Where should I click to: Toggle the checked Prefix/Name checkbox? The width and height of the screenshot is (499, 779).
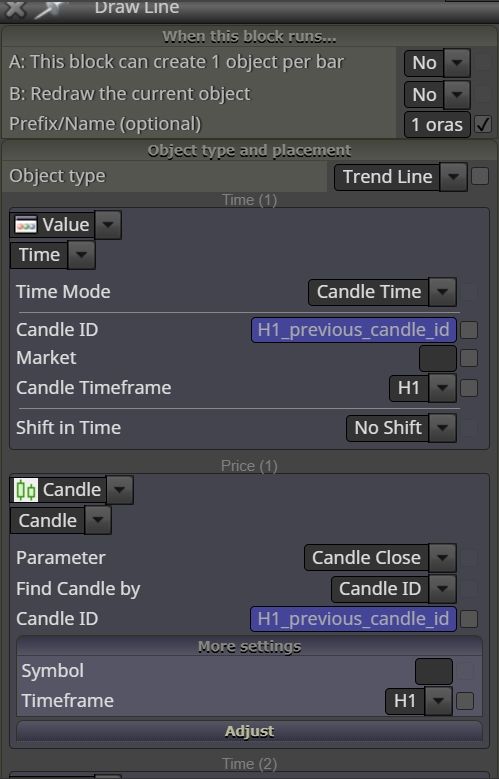(483, 124)
